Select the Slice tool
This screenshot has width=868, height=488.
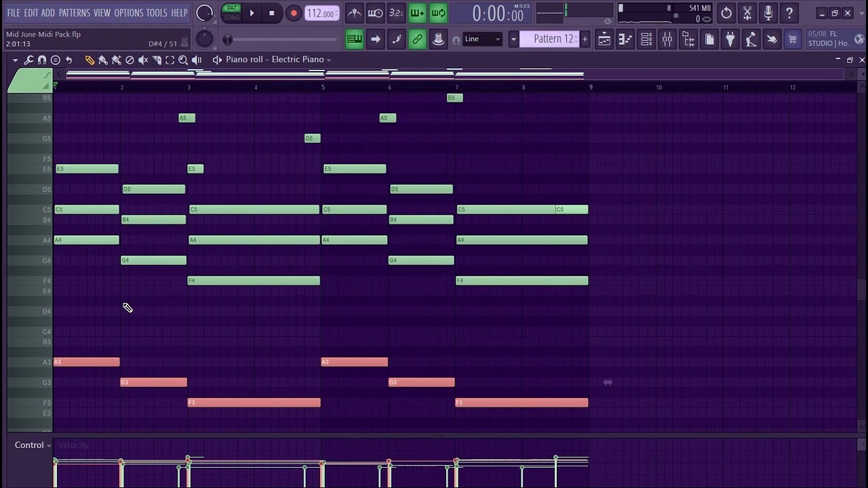(157, 60)
